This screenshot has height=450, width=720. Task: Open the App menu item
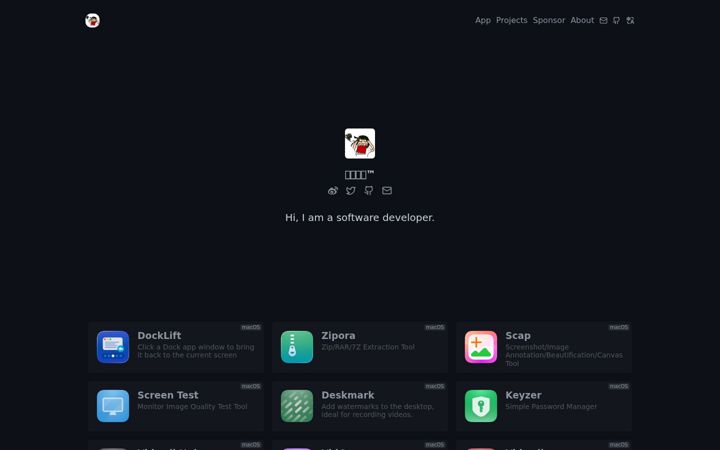[483, 20]
